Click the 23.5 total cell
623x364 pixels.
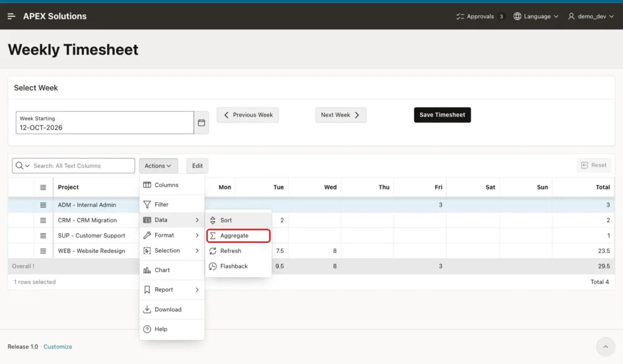pyautogui.click(x=583, y=251)
